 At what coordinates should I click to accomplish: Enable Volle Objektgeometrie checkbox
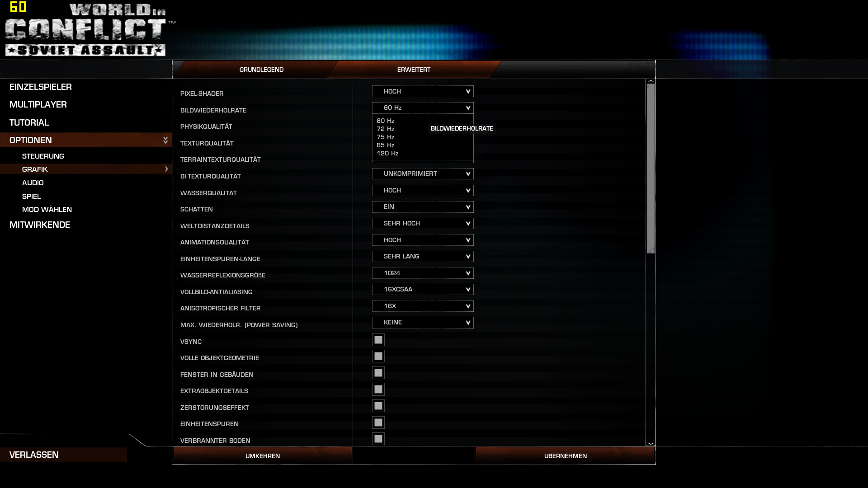point(378,357)
